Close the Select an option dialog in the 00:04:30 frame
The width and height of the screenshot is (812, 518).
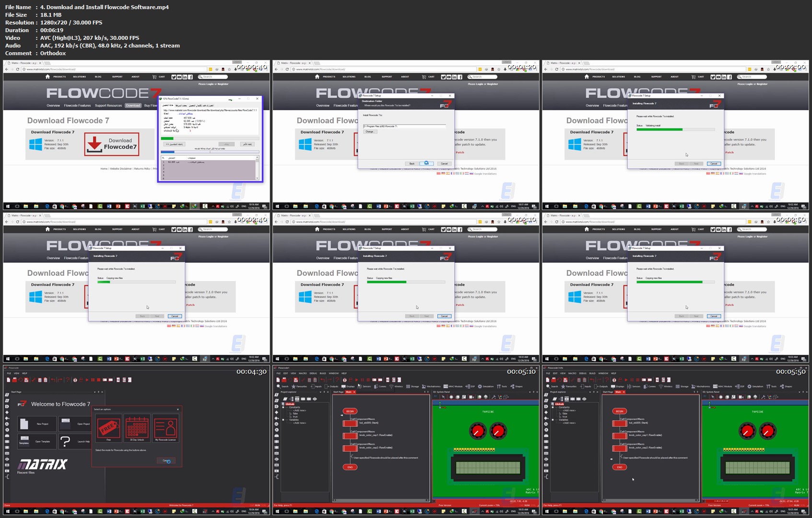[177, 409]
